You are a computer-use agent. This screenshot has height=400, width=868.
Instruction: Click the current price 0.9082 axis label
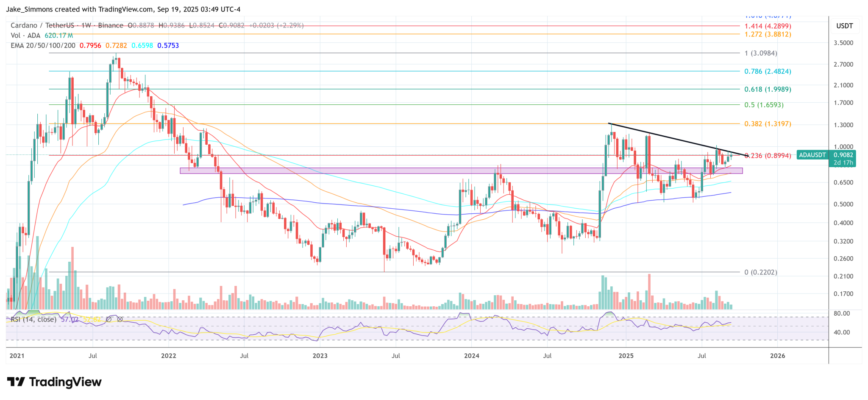pyautogui.click(x=843, y=155)
